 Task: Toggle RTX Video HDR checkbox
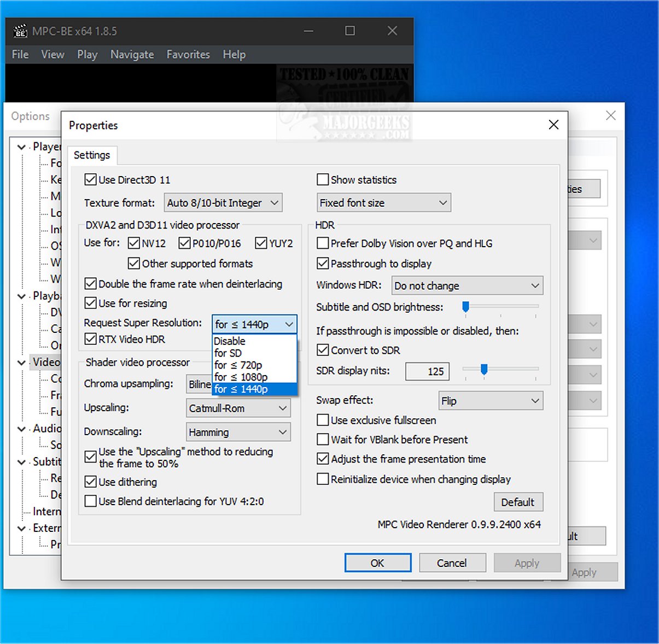coord(91,339)
